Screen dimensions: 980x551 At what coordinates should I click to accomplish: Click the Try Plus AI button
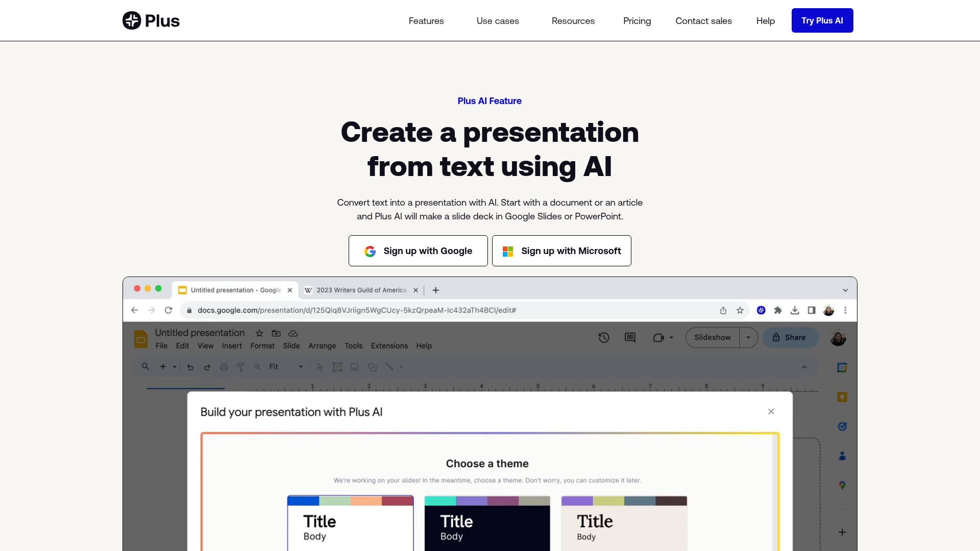822,20
